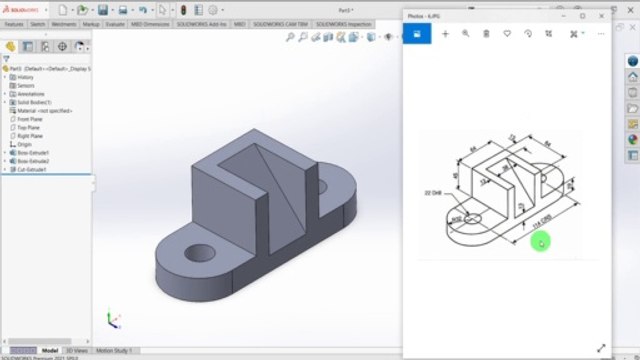Rotate the image in Photos
The height and width of the screenshot is (360, 640).
[528, 34]
